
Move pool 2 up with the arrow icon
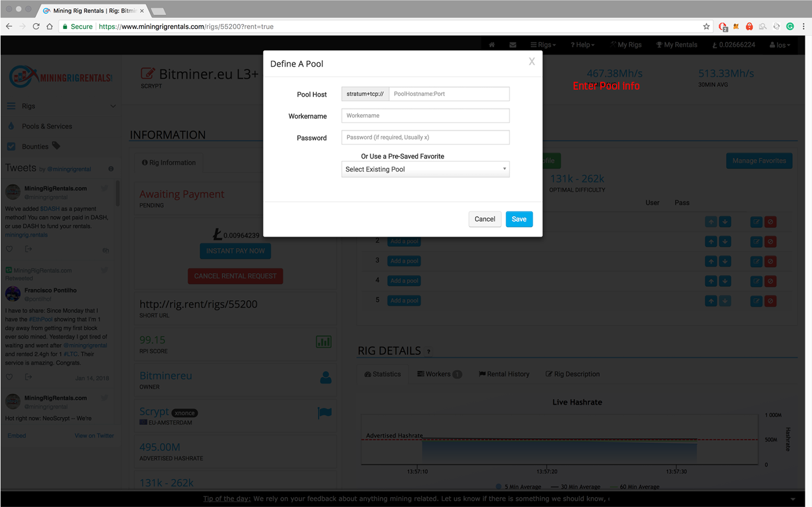click(x=711, y=242)
